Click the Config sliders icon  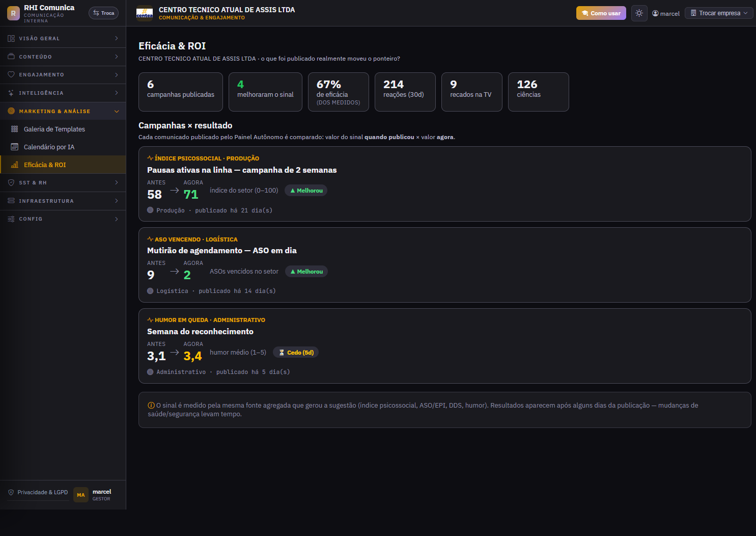click(x=11, y=219)
